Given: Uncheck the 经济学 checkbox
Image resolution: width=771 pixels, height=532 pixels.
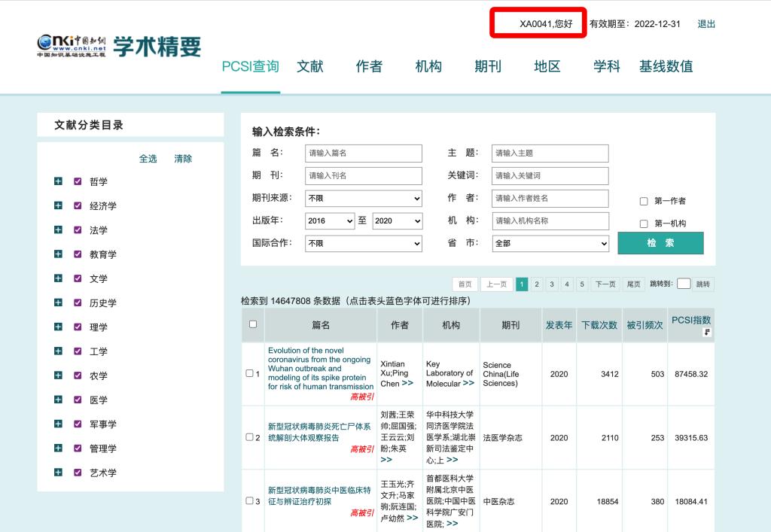Looking at the screenshot, I should [78, 205].
